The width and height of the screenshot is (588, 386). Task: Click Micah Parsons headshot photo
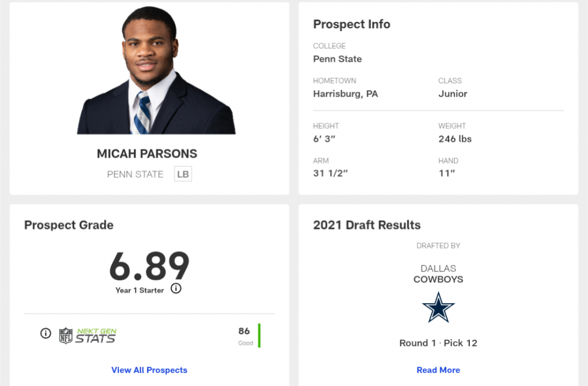coord(156,72)
